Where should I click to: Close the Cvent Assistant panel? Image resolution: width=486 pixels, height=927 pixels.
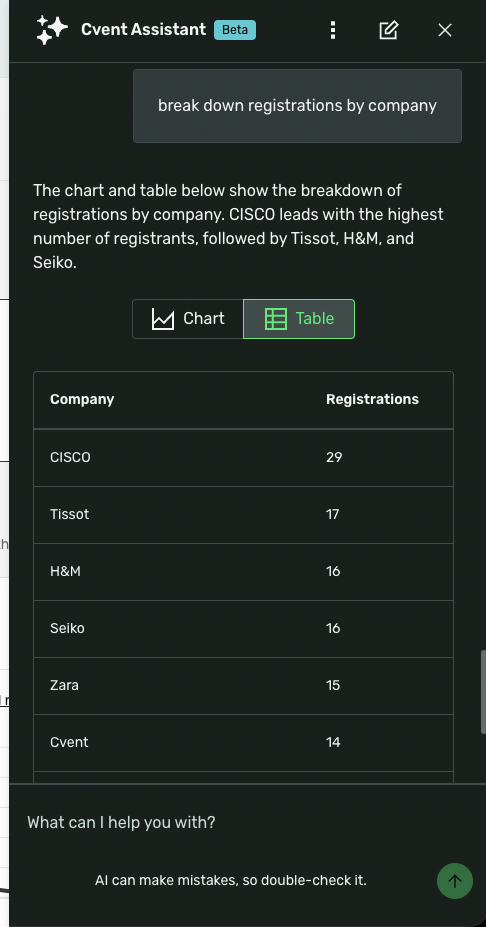coord(445,30)
